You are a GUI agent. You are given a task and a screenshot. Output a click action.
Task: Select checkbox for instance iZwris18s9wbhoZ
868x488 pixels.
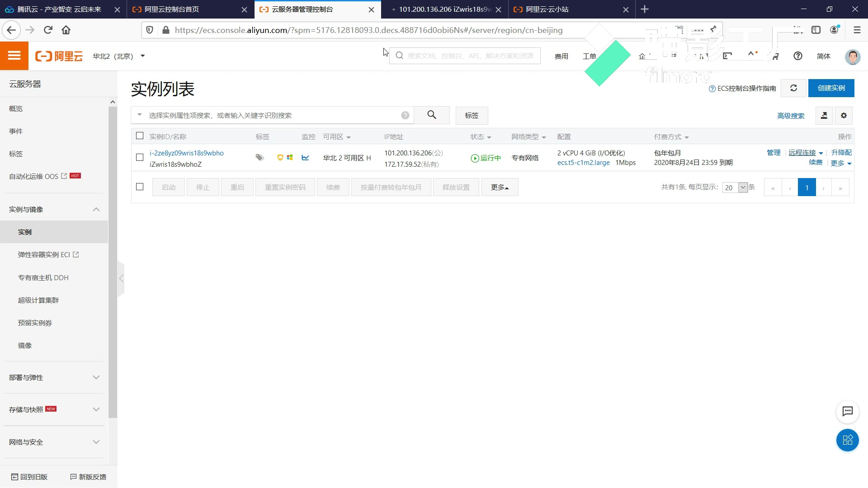pyautogui.click(x=140, y=157)
